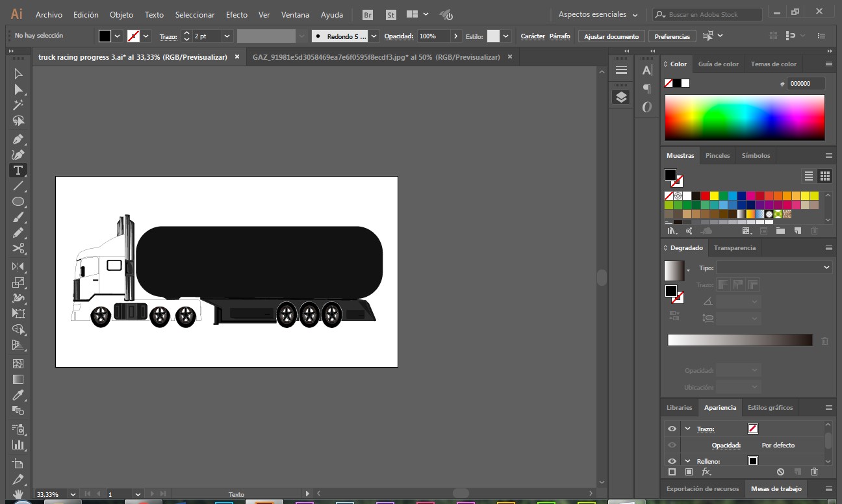Pick a color from the color spectrum

pos(745,118)
